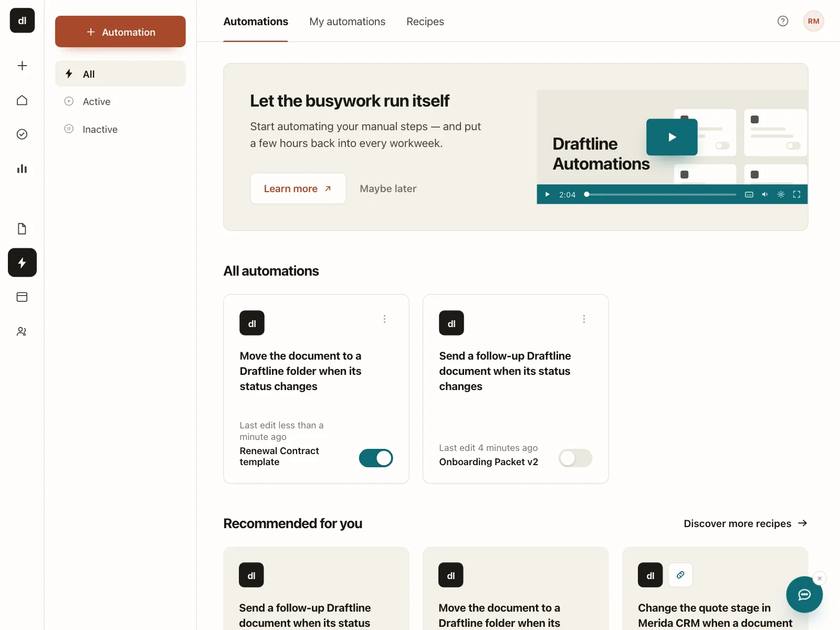Open the checkmark tasks icon in left rail
Viewport: 840px width, 630px height.
pyautogui.click(x=22, y=134)
